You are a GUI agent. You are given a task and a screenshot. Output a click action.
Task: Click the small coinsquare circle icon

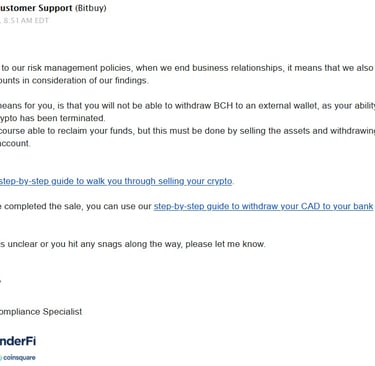click(1, 358)
